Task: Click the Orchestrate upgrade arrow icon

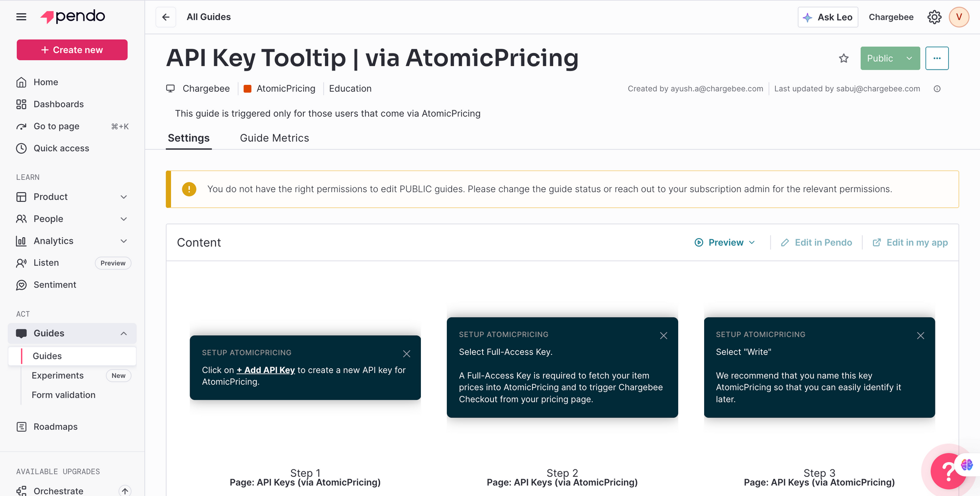Action: 125,491
